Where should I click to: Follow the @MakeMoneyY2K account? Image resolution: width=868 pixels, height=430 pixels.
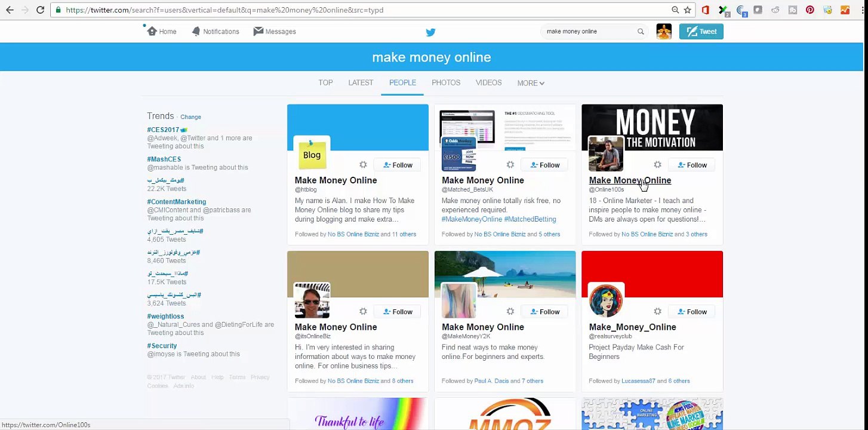[544, 312]
